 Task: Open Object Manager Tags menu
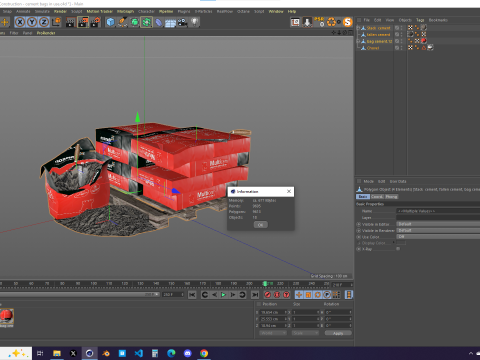420,20
